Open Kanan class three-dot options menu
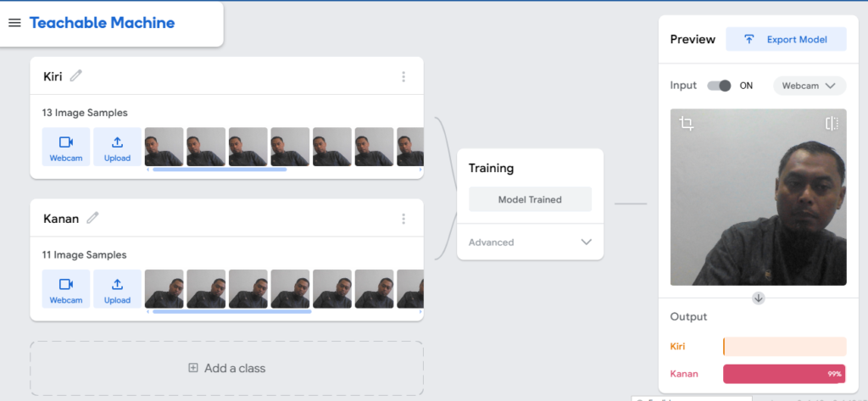 [x=403, y=219]
